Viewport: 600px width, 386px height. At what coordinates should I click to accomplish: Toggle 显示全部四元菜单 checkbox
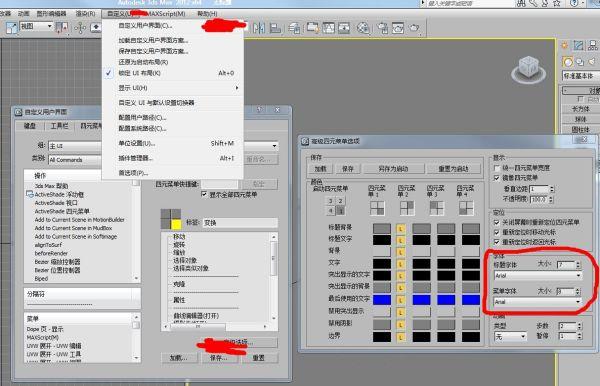[x=204, y=194]
